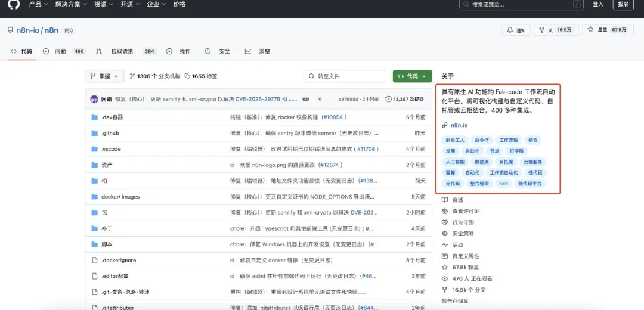The image size is (644, 310).
Task: Click the 通知 notifications button
Action: click(x=516, y=30)
